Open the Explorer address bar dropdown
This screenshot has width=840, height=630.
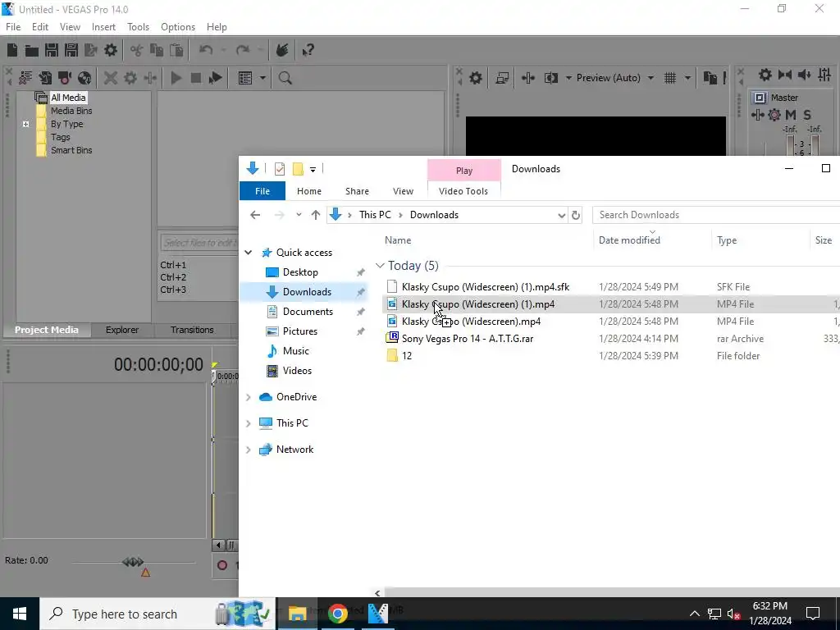point(561,216)
